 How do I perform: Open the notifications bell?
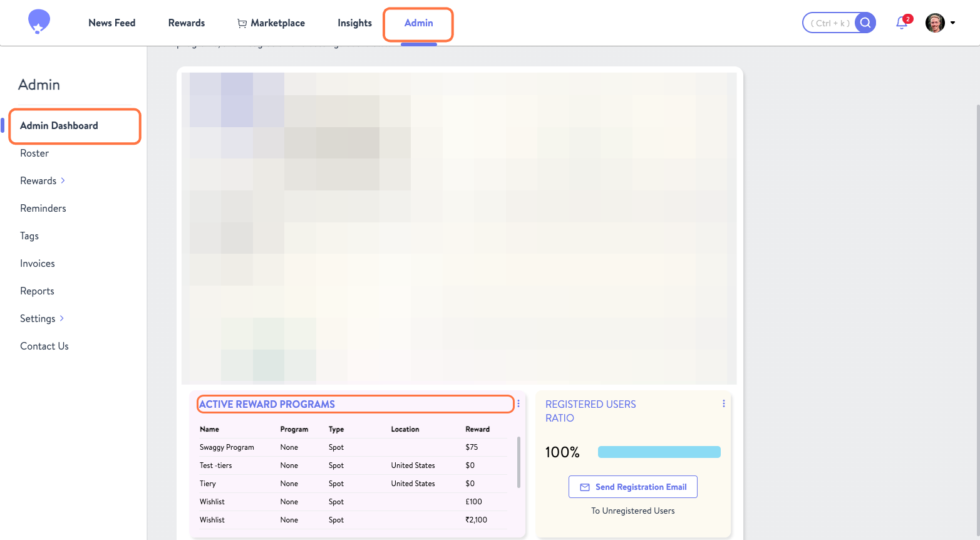point(900,22)
